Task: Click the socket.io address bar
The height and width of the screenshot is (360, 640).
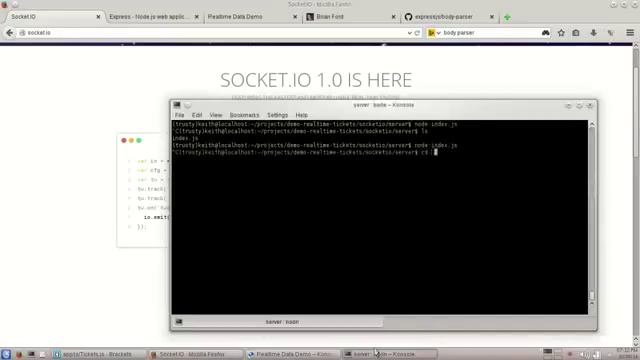Action: 212,33
